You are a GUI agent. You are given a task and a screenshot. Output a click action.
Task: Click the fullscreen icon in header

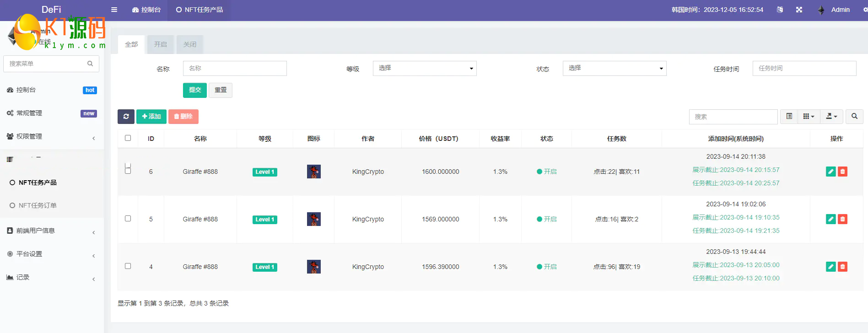pos(799,10)
